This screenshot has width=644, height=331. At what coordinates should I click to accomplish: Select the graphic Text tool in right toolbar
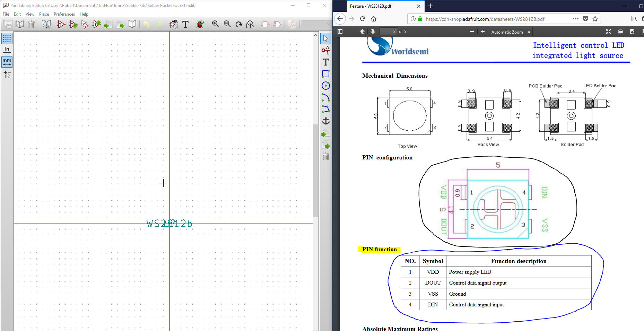click(325, 62)
